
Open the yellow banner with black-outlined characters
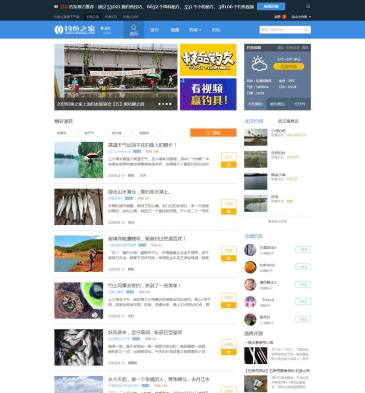pos(208,60)
